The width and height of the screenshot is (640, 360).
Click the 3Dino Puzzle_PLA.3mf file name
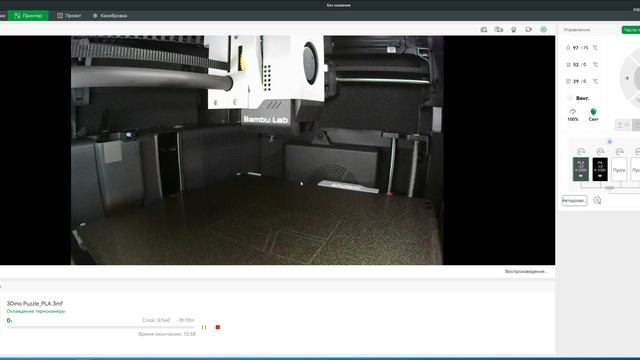click(35, 304)
